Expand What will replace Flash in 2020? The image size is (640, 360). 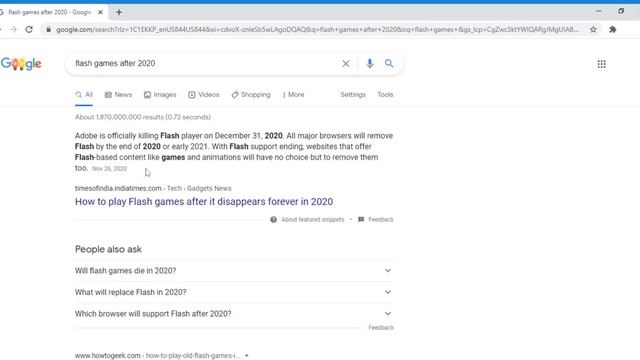click(x=234, y=292)
